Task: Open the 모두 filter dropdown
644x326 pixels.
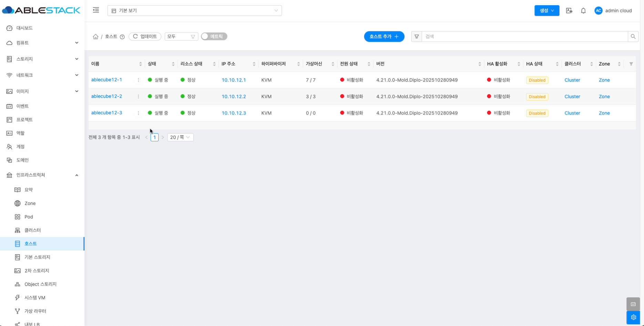Action: [181, 37]
